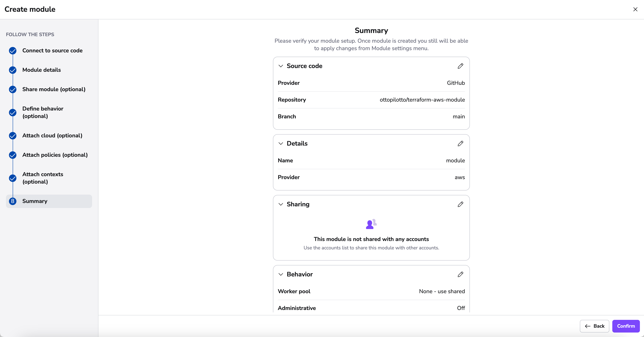The width and height of the screenshot is (644, 337).
Task: Collapse the Sharing section chevron
Action: click(281, 204)
